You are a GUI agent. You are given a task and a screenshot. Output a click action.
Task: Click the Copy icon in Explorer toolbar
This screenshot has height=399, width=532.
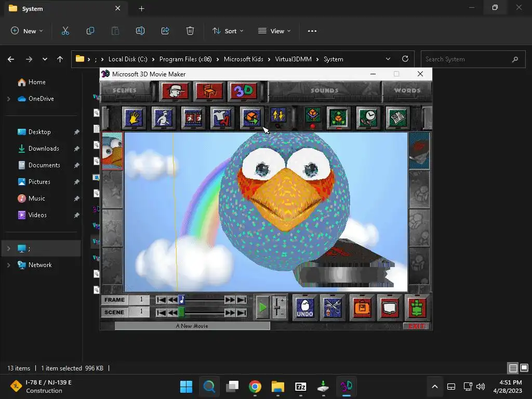pos(90,31)
